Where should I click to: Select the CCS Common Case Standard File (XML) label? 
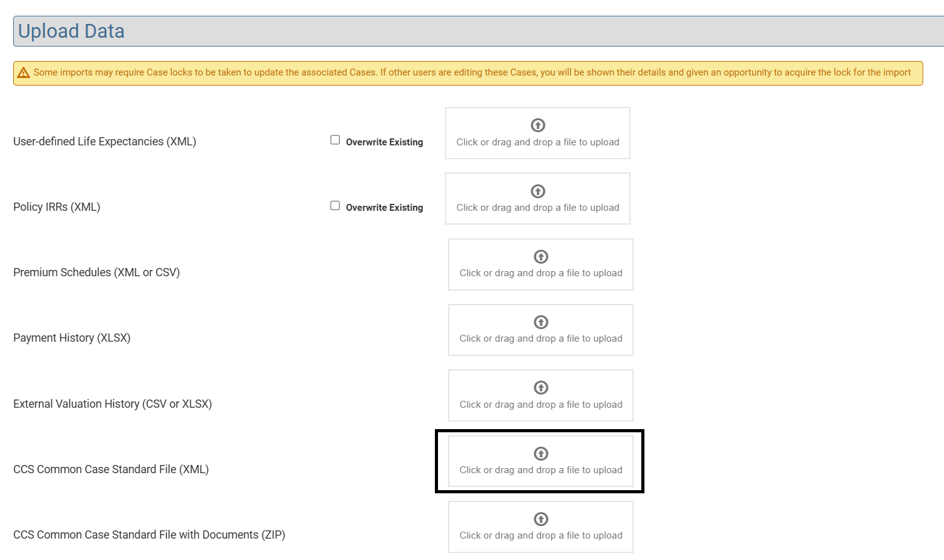tap(111, 469)
